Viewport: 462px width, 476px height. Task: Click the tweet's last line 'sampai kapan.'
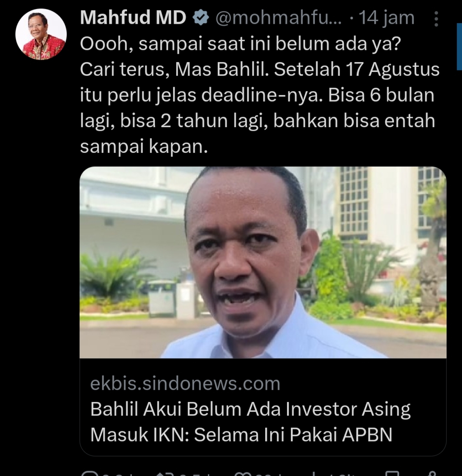pyautogui.click(x=144, y=147)
